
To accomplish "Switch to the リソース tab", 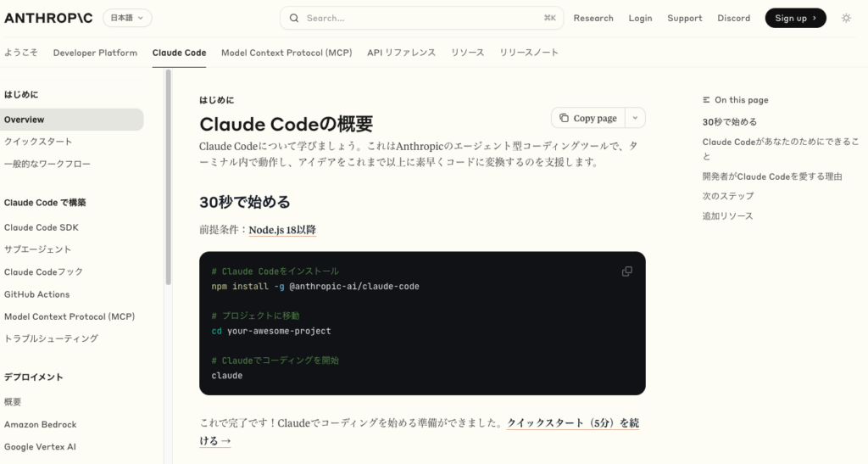I will 467,53.
